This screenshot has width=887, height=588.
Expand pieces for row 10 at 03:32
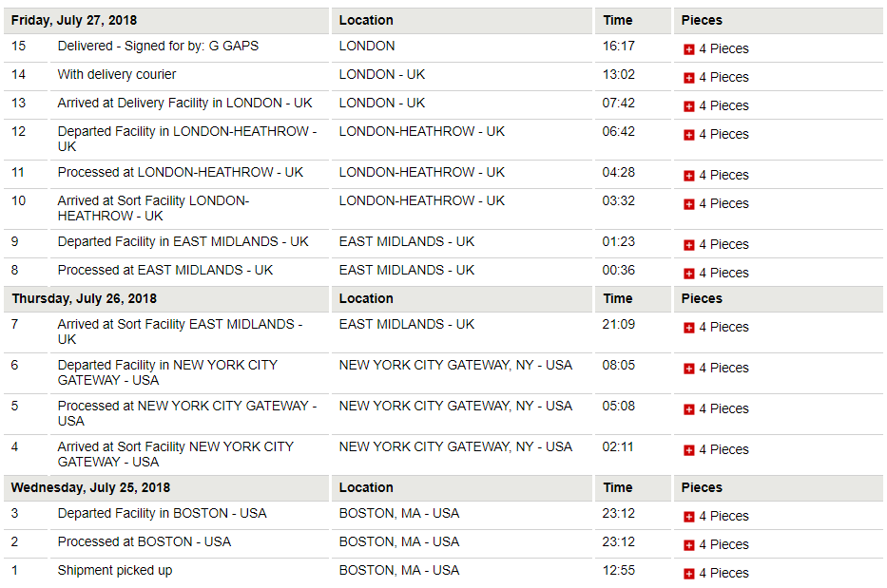point(688,204)
